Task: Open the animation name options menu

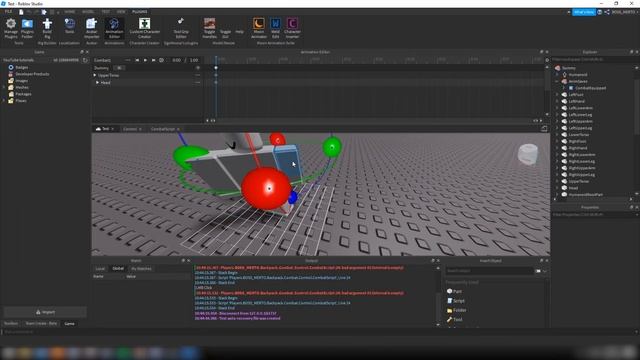Action: (128, 60)
